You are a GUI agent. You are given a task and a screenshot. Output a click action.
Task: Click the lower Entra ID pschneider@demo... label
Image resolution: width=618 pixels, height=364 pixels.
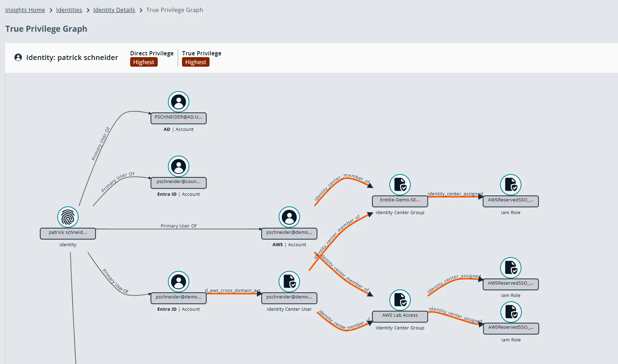coord(178,297)
